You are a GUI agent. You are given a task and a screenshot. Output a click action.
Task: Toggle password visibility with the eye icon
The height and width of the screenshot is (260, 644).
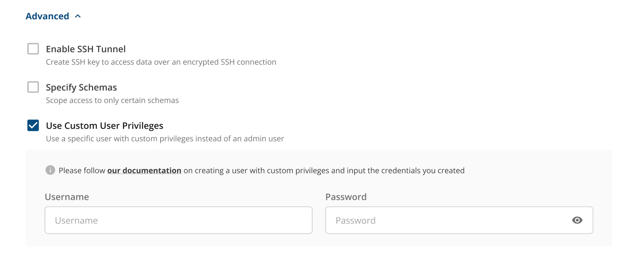(x=578, y=220)
